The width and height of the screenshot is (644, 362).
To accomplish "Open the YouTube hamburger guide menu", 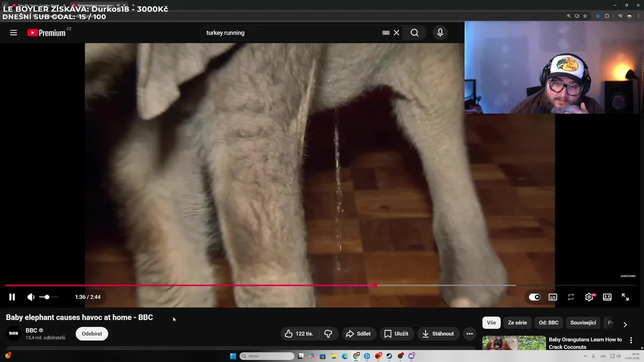I will pos(14,33).
